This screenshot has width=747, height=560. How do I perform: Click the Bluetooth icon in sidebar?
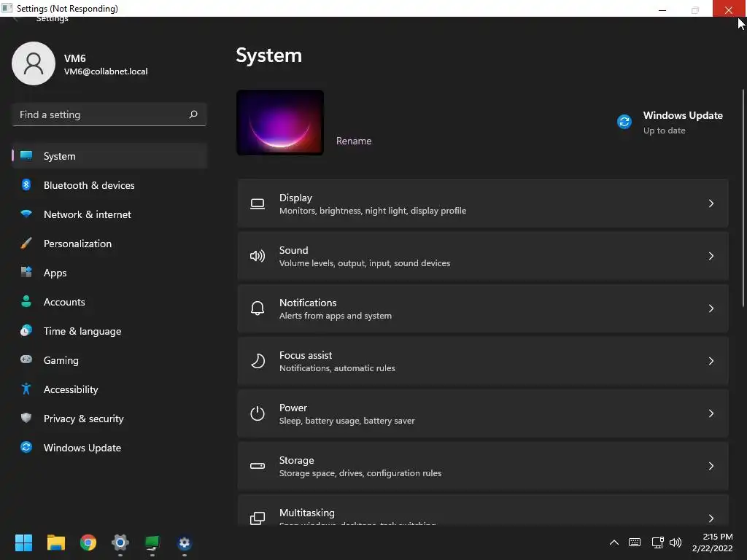[x=26, y=184]
